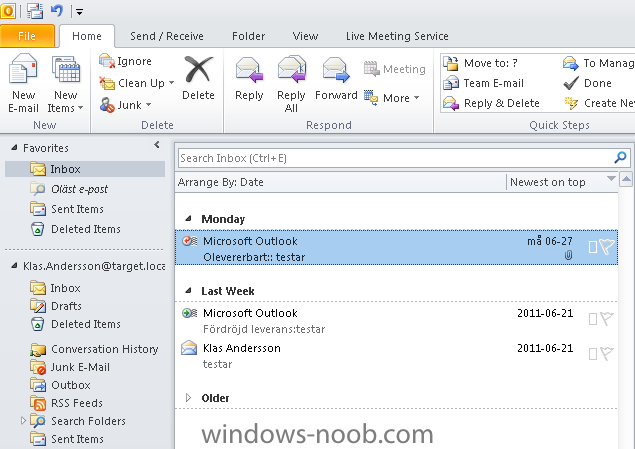This screenshot has height=449, width=635.
Task: Open the File tab
Action: (27, 36)
